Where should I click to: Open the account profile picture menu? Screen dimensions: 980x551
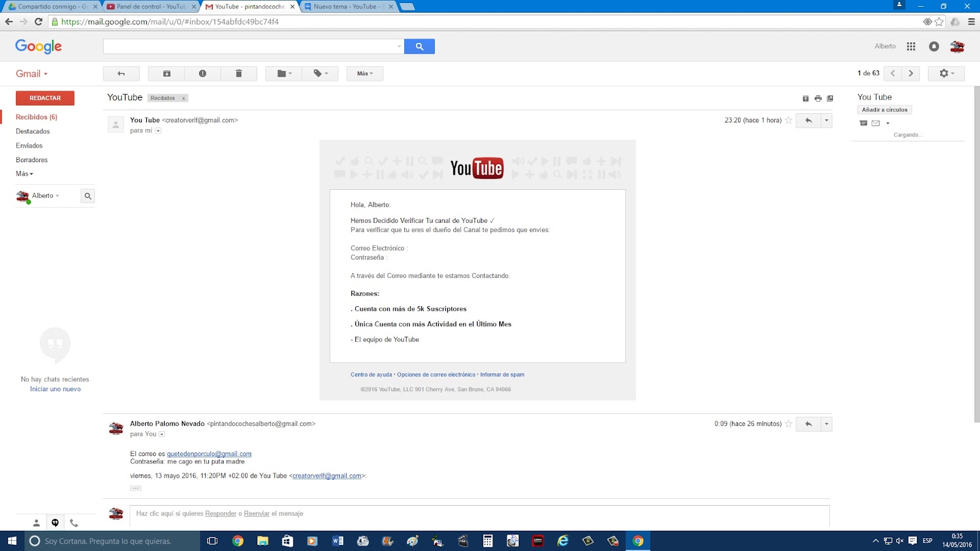tap(957, 47)
